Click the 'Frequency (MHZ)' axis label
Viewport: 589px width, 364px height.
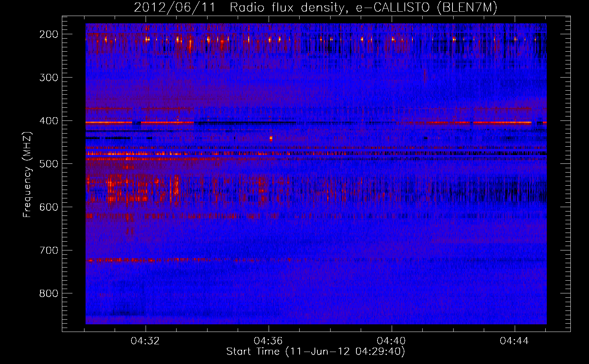tap(27, 174)
